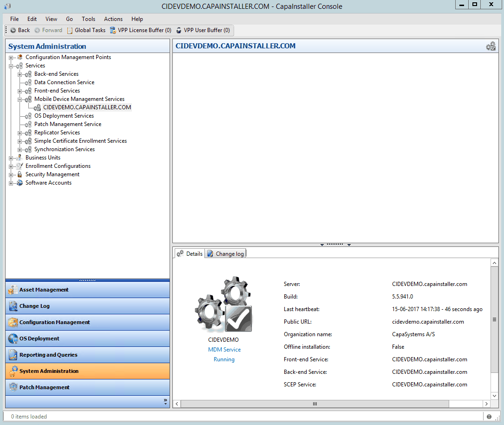
Task: Click the Security Management padlock icon
Action: pos(20,174)
